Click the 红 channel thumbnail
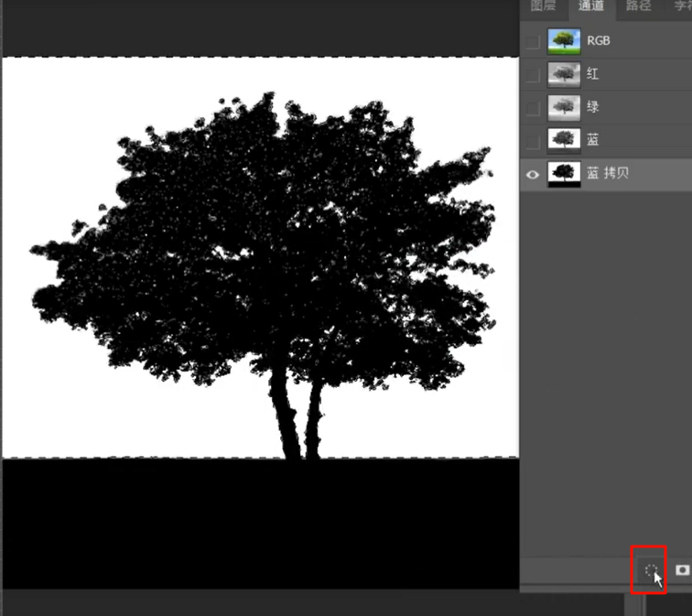 562,74
